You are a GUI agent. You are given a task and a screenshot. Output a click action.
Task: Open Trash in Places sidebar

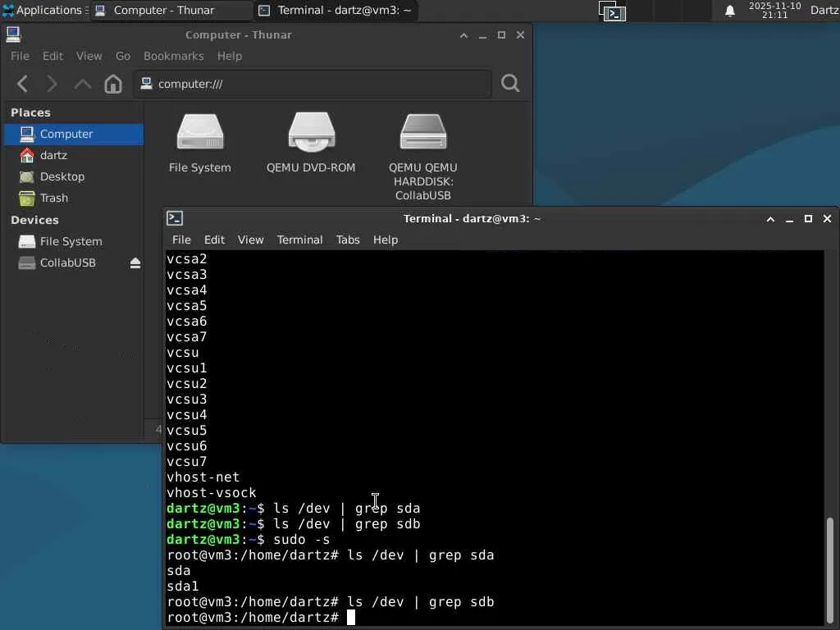(x=74, y=199)
